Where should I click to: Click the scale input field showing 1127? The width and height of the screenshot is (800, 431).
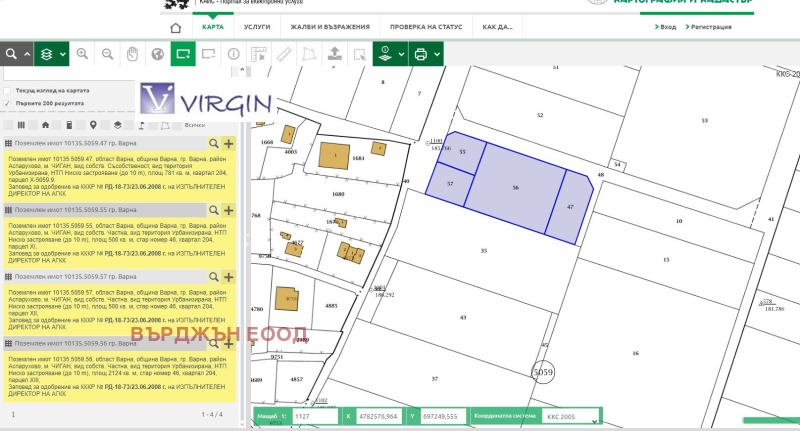point(313,415)
